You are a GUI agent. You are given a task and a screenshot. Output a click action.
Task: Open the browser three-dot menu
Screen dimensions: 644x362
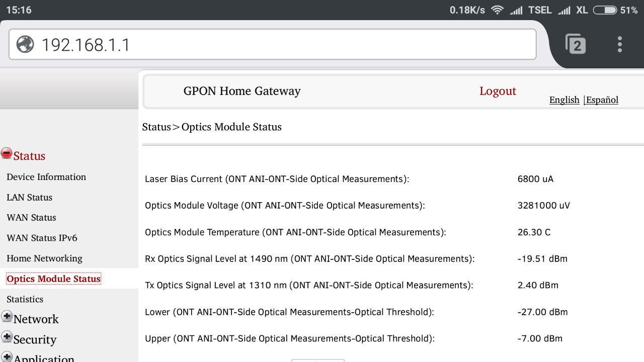(619, 44)
